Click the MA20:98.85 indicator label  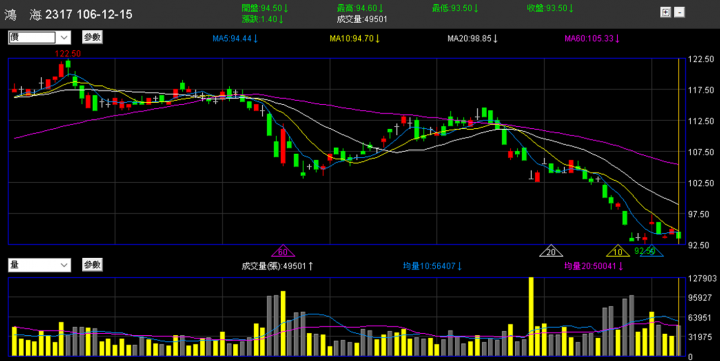pos(472,39)
